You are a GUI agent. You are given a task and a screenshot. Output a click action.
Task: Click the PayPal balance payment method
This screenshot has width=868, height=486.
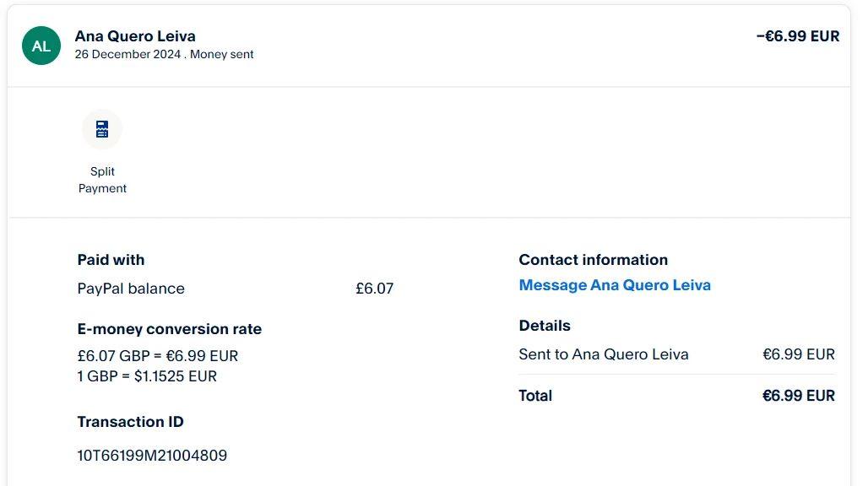[x=131, y=289]
